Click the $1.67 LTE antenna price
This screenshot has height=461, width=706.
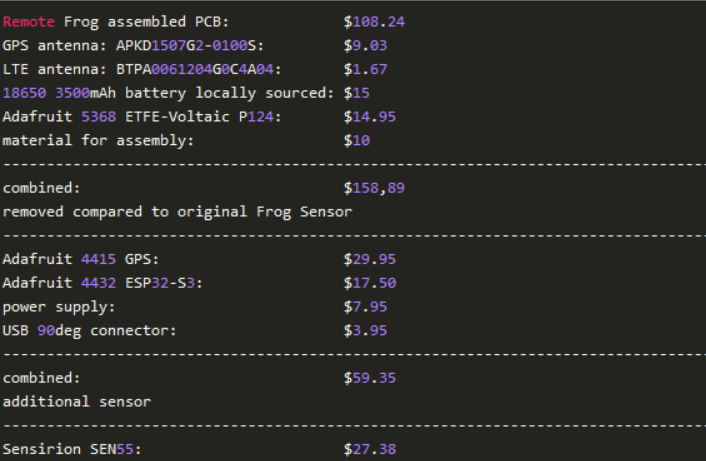pos(365,69)
